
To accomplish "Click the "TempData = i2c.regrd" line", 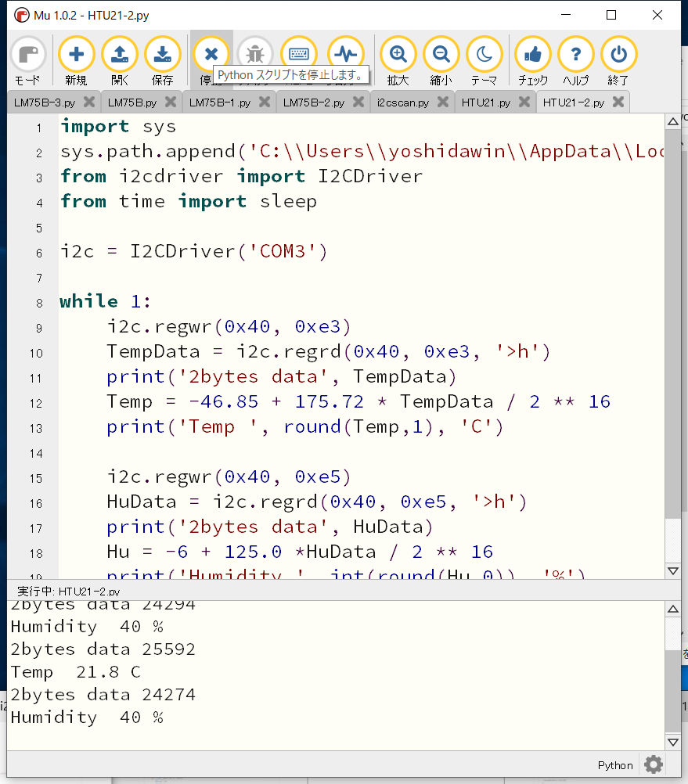I will [329, 351].
